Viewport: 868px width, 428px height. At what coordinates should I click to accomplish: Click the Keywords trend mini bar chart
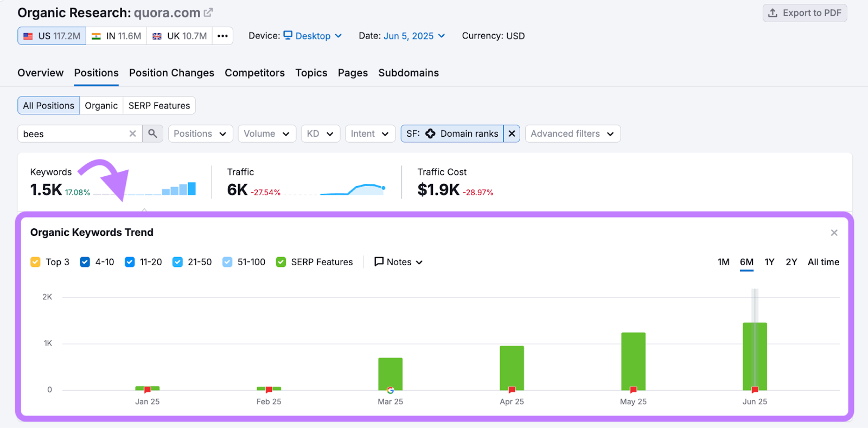[x=179, y=189]
